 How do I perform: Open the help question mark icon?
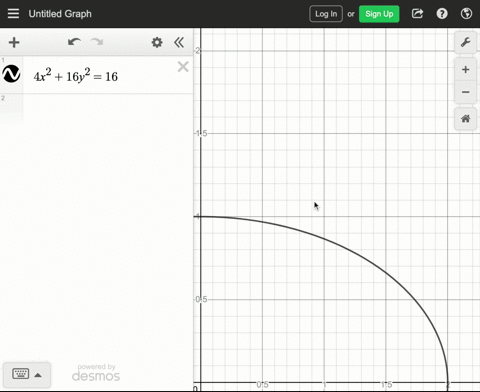(x=442, y=14)
